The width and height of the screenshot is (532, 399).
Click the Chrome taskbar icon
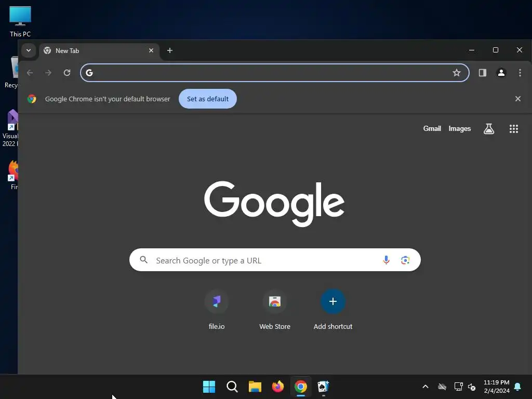click(301, 387)
